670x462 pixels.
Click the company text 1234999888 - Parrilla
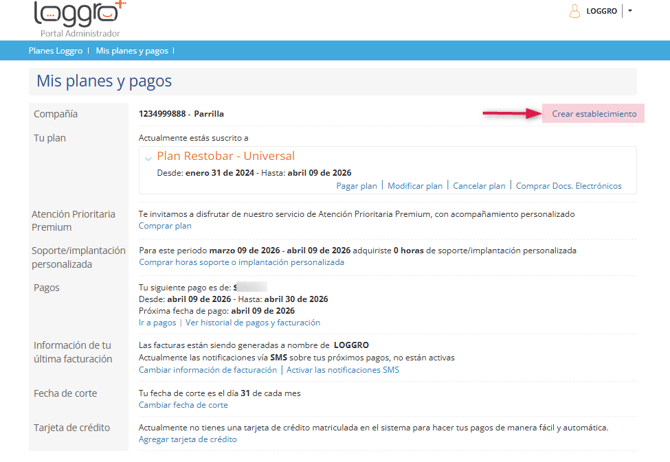[x=181, y=114]
